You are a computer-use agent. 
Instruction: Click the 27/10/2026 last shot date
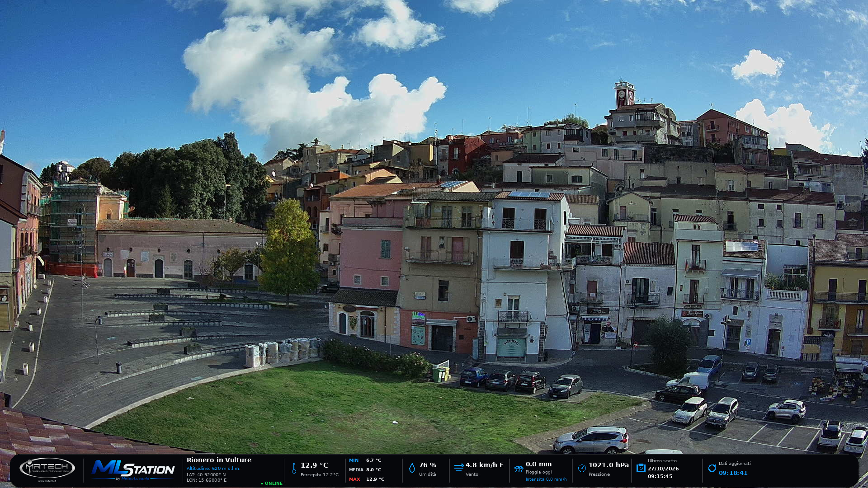coord(663,469)
